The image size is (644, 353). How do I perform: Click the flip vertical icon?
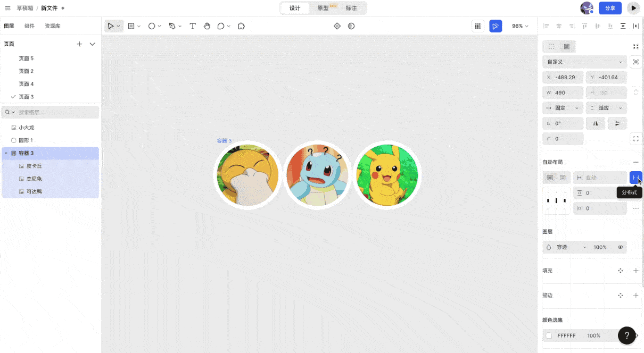[617, 123]
